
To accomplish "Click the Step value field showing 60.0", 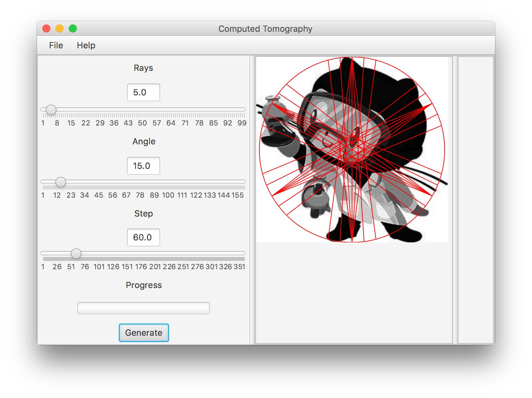I will click(144, 237).
